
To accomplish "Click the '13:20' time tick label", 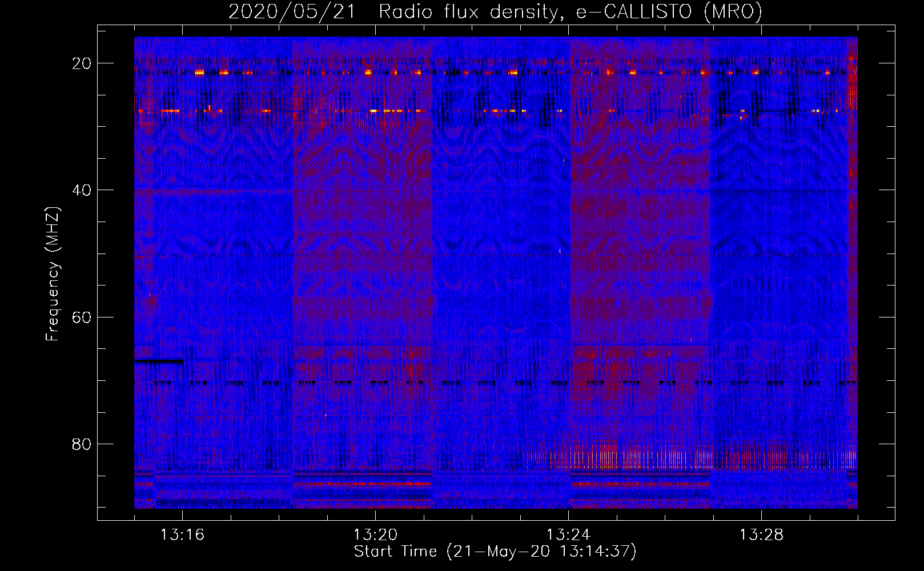I will click(x=375, y=534).
